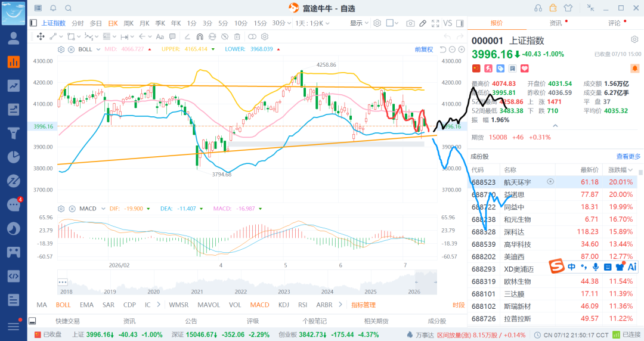The width and height of the screenshot is (644, 341).
Task: Open BOLL indicator settings gear
Action: pyautogui.click(x=61, y=49)
